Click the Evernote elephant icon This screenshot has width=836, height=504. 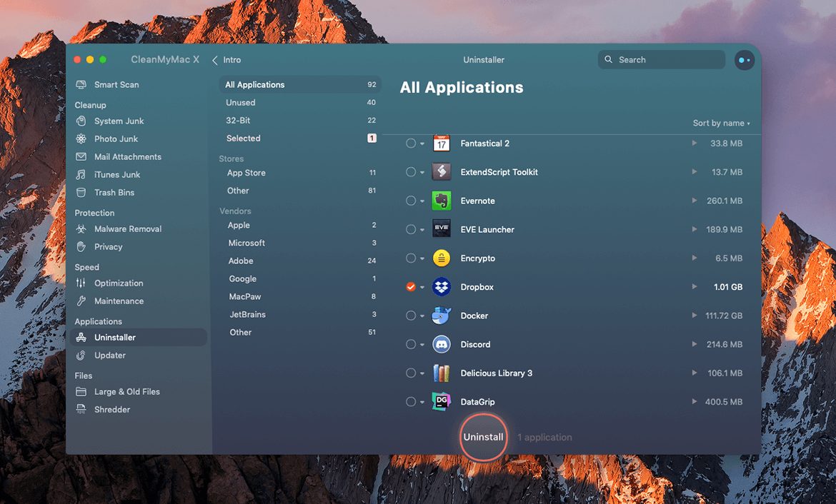click(x=442, y=201)
